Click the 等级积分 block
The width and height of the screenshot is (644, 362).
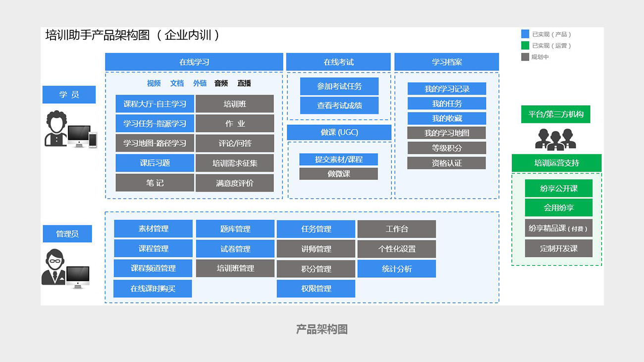pyautogui.click(x=447, y=148)
